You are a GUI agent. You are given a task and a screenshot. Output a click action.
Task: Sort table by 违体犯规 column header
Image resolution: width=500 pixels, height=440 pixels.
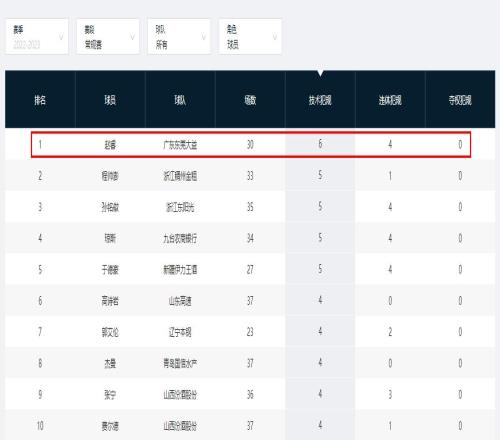[x=390, y=100]
